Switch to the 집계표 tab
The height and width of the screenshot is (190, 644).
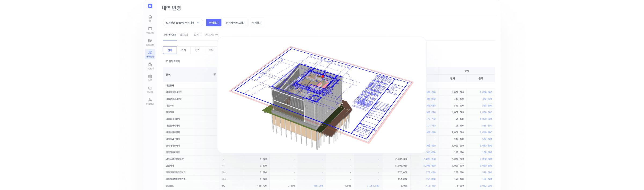(x=197, y=35)
